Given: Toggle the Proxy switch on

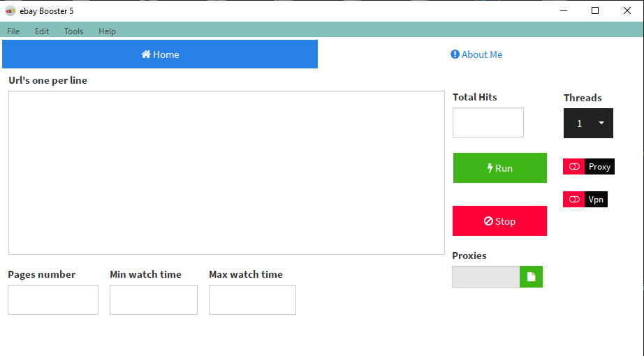Looking at the screenshot, I should [x=573, y=166].
